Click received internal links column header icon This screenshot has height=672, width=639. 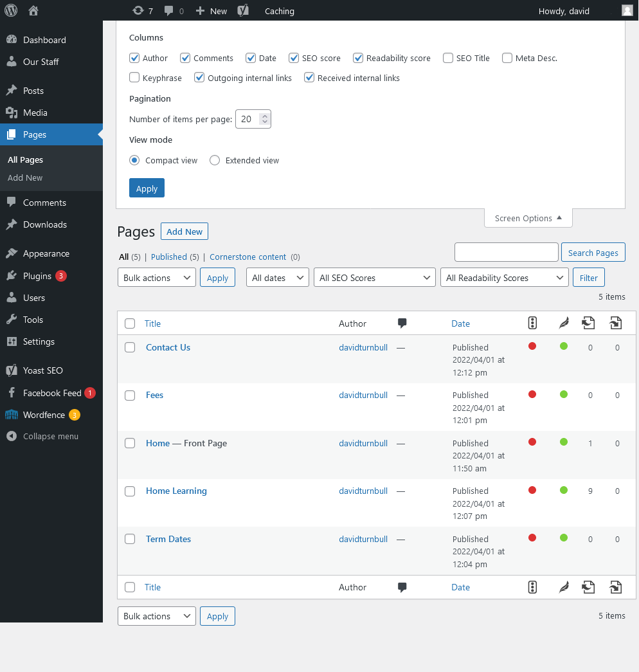[x=616, y=323]
